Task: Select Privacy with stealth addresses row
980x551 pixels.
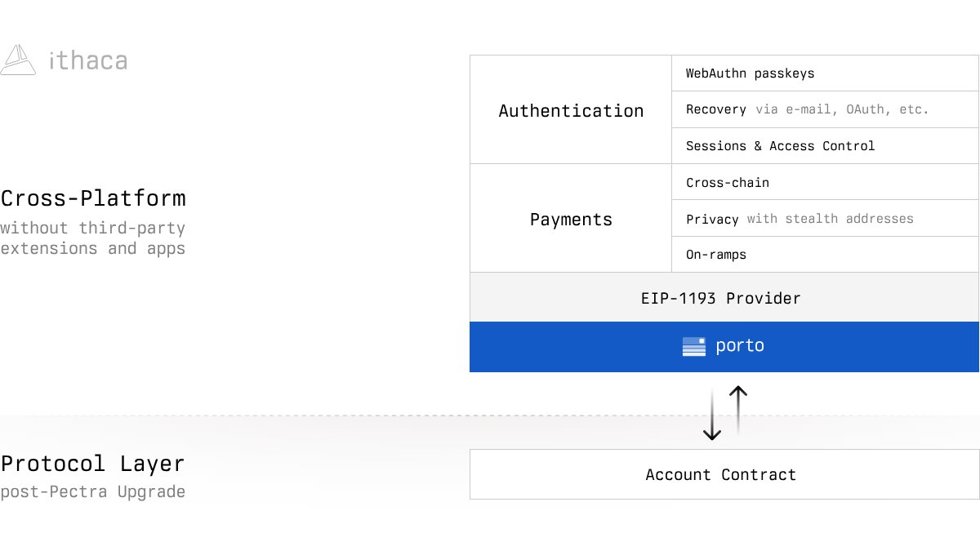Action: tap(825, 219)
